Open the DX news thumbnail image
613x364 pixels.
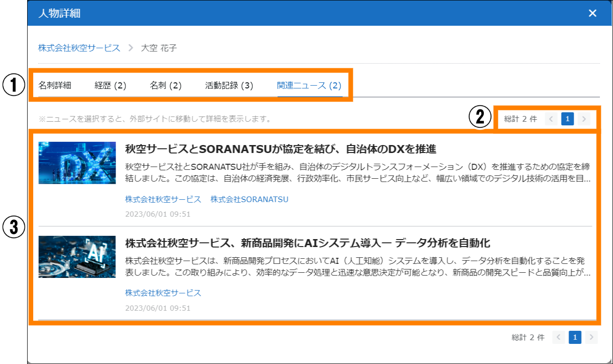click(77, 163)
